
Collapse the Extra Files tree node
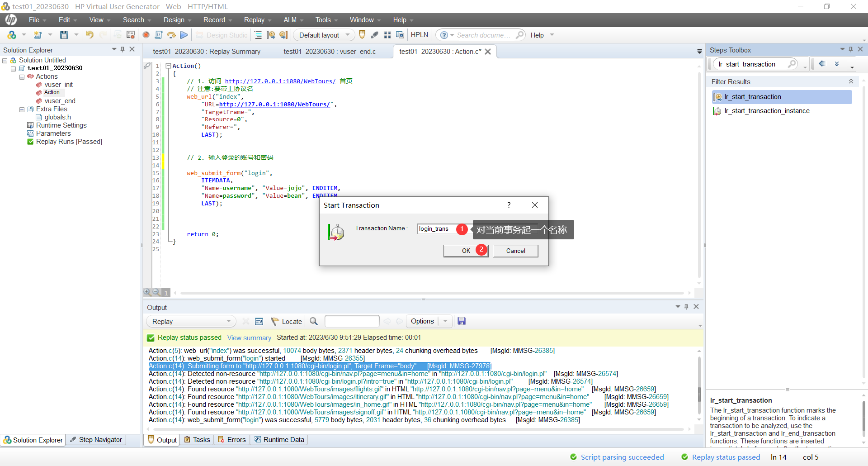(22, 109)
